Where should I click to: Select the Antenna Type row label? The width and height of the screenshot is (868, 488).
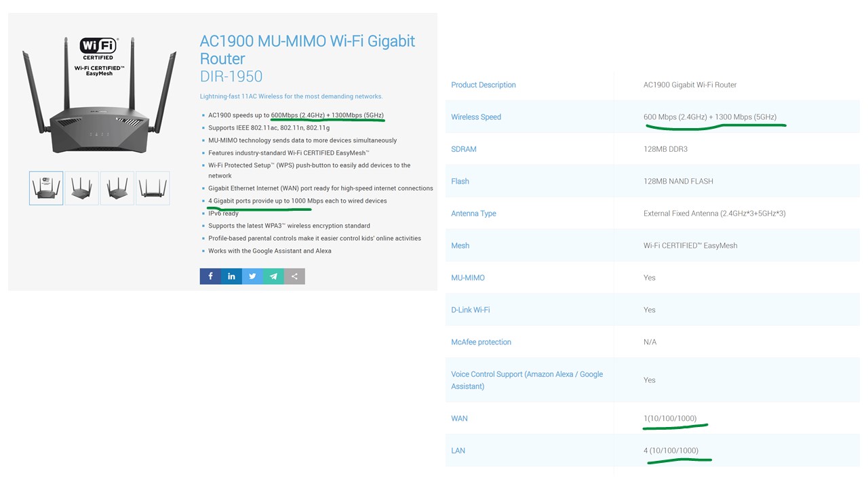(473, 213)
